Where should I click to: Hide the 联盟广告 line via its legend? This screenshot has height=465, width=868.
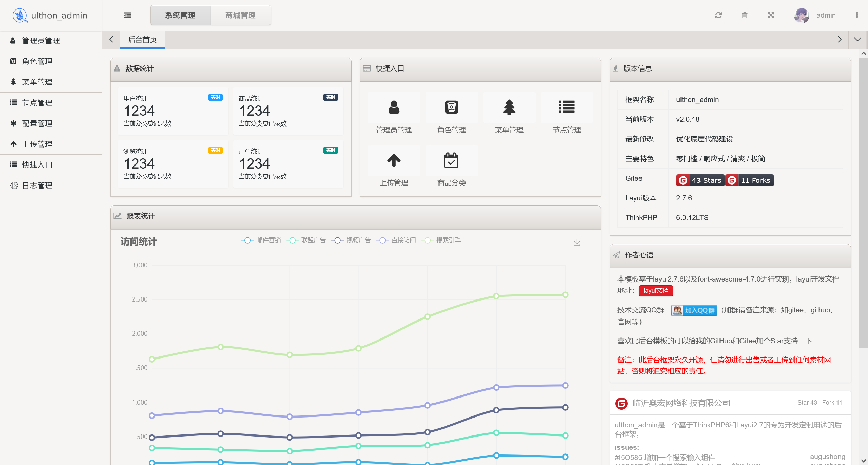coord(306,240)
